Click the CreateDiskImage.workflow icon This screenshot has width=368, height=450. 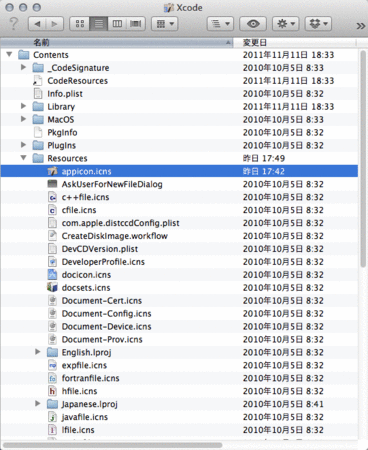coord(52,236)
